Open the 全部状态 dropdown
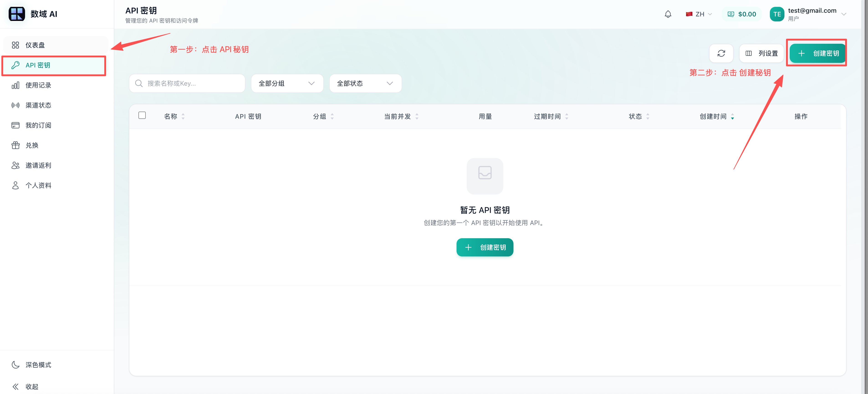868x394 pixels. click(365, 83)
